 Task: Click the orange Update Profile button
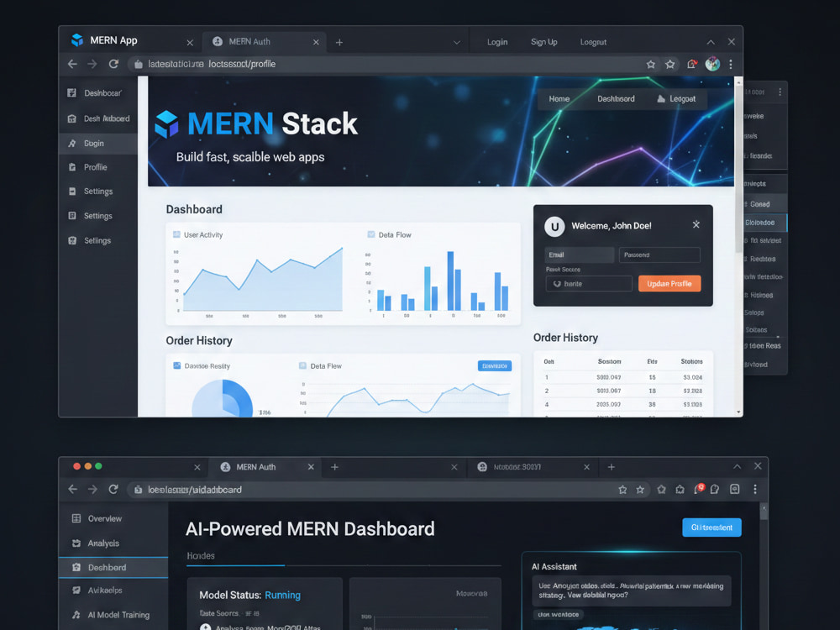coord(669,283)
